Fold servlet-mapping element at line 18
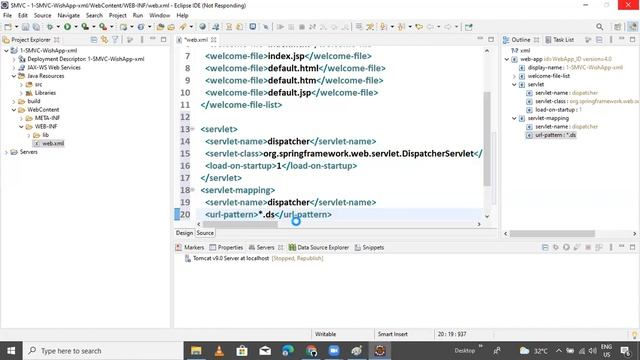Screen dimensions: 640x360 tap(193, 190)
